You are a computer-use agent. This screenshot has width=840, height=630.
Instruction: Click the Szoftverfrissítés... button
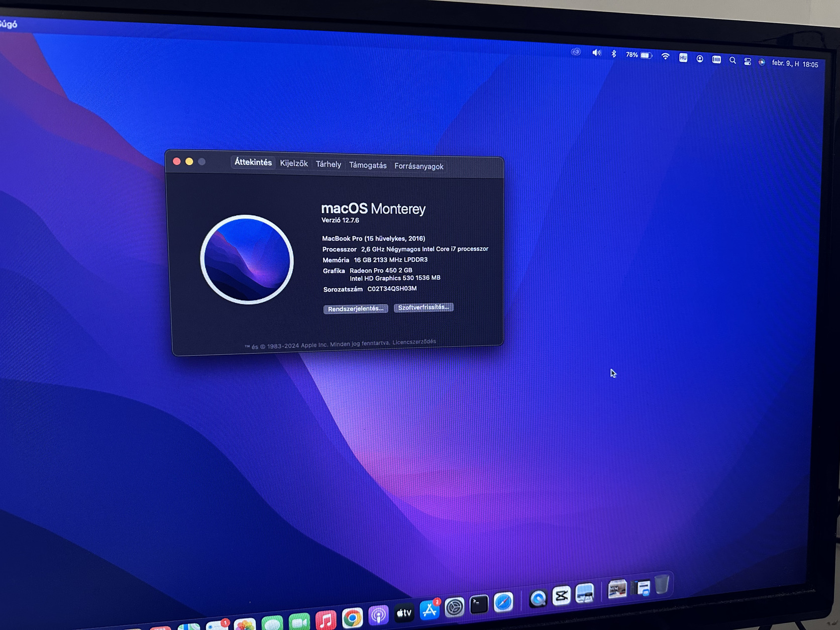point(424,307)
